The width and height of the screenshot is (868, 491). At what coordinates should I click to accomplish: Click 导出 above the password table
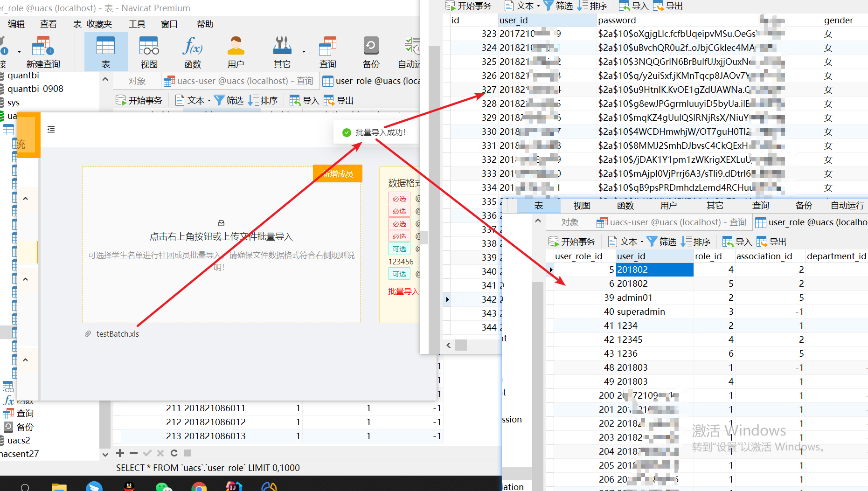pyautogui.click(x=668, y=6)
